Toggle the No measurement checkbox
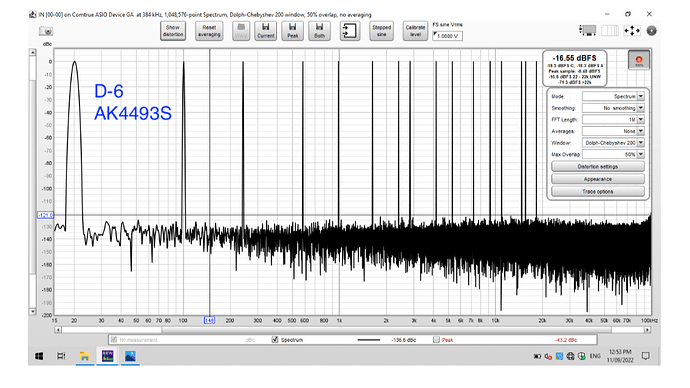This screenshot has width=690, height=388. click(x=114, y=340)
